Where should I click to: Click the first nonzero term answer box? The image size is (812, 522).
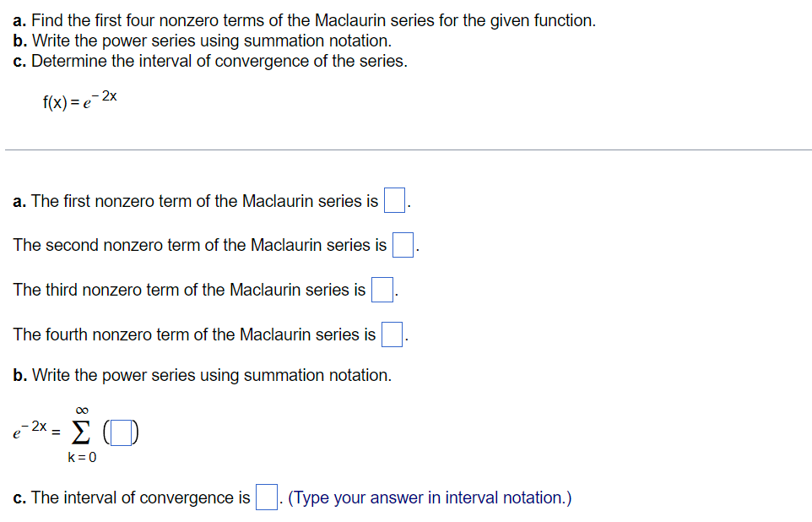click(393, 200)
